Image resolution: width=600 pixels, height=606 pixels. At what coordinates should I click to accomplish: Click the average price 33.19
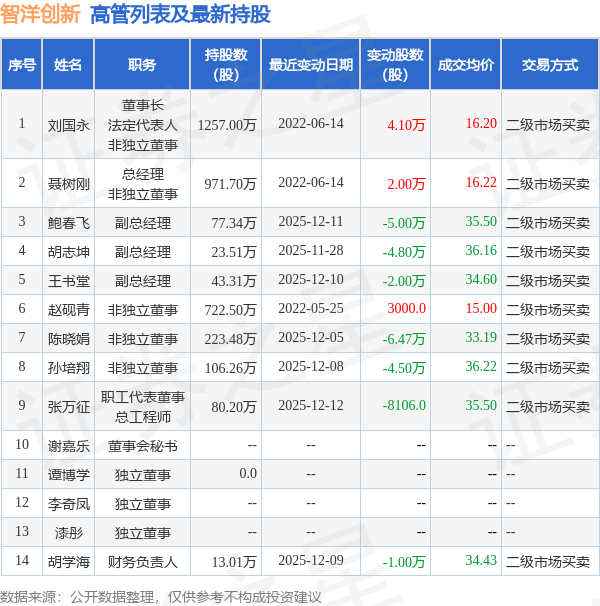point(481,337)
